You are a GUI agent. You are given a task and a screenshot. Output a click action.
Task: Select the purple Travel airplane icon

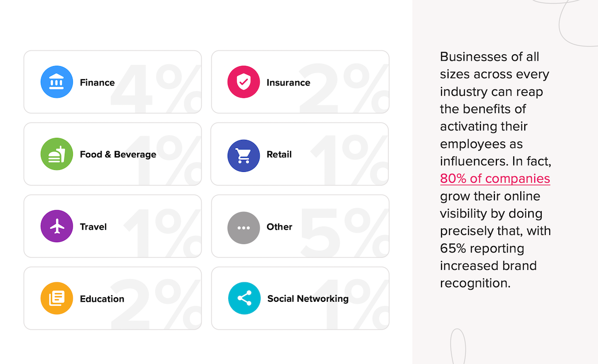click(x=56, y=226)
